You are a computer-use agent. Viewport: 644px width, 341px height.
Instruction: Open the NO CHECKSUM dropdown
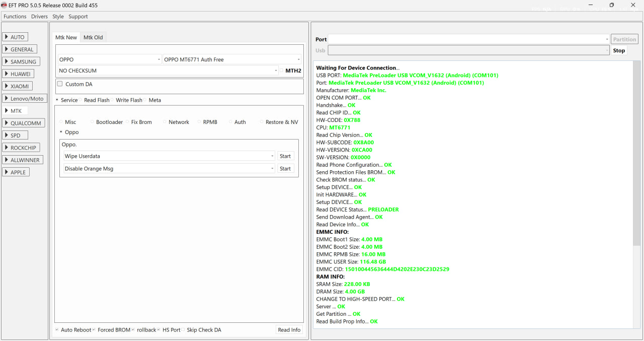[168, 71]
